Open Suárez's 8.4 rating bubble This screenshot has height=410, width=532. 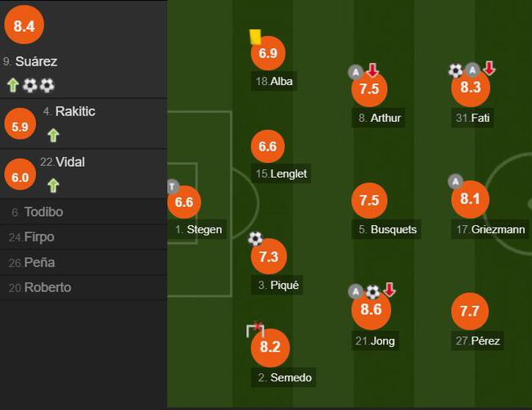[x=24, y=27]
